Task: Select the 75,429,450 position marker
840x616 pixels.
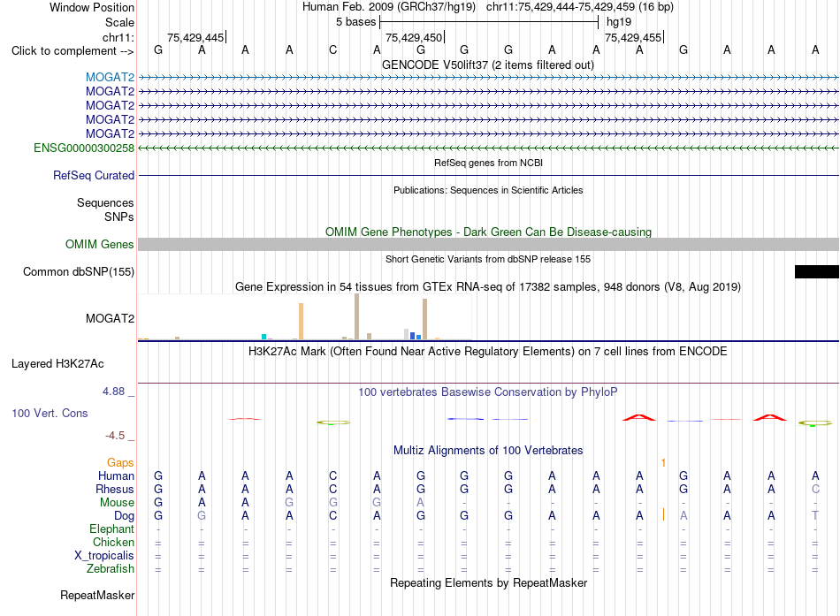Action: [414, 37]
